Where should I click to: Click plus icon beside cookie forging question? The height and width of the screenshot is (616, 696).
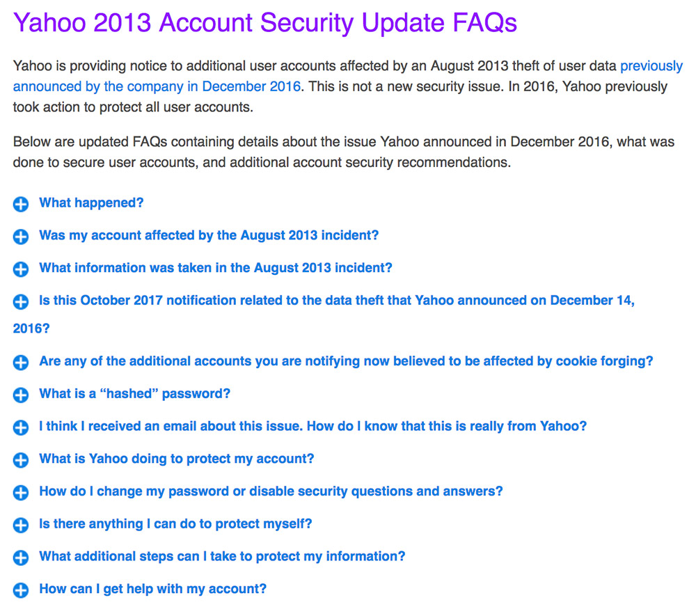pyautogui.click(x=20, y=362)
